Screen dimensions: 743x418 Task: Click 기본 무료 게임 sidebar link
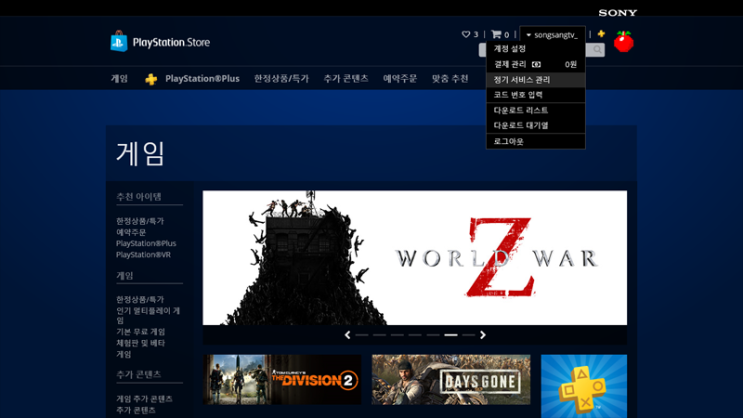141,332
